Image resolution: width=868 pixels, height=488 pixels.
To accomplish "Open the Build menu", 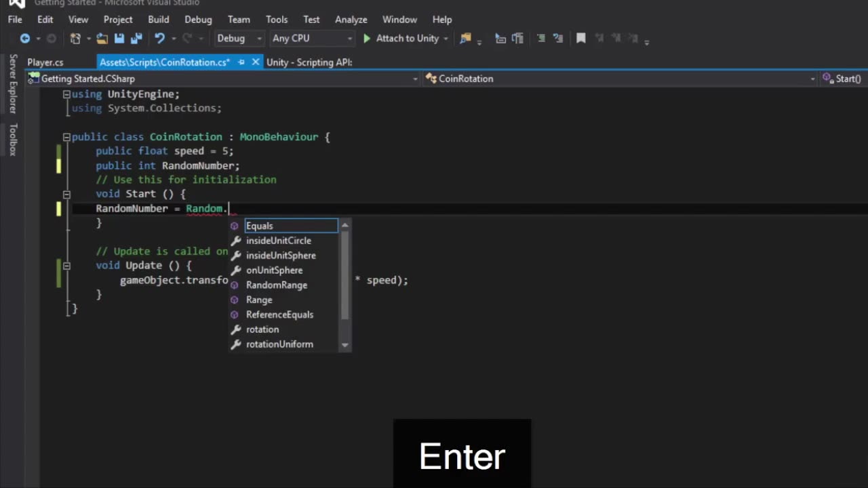I will coord(158,20).
